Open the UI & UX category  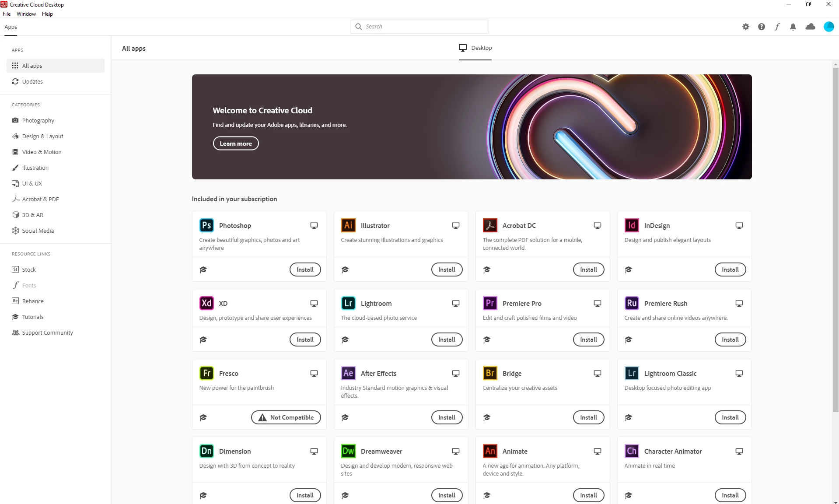click(56, 183)
